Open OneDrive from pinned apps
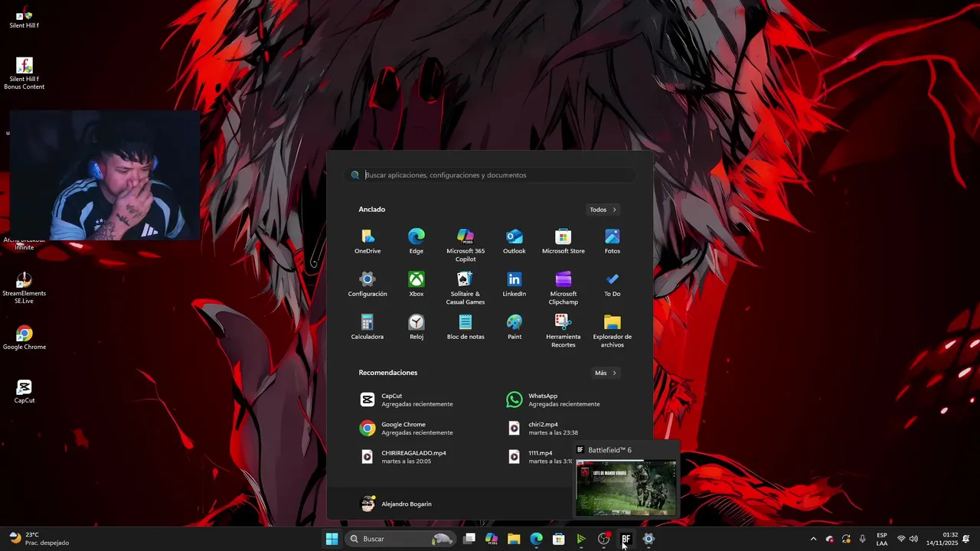 coord(367,241)
